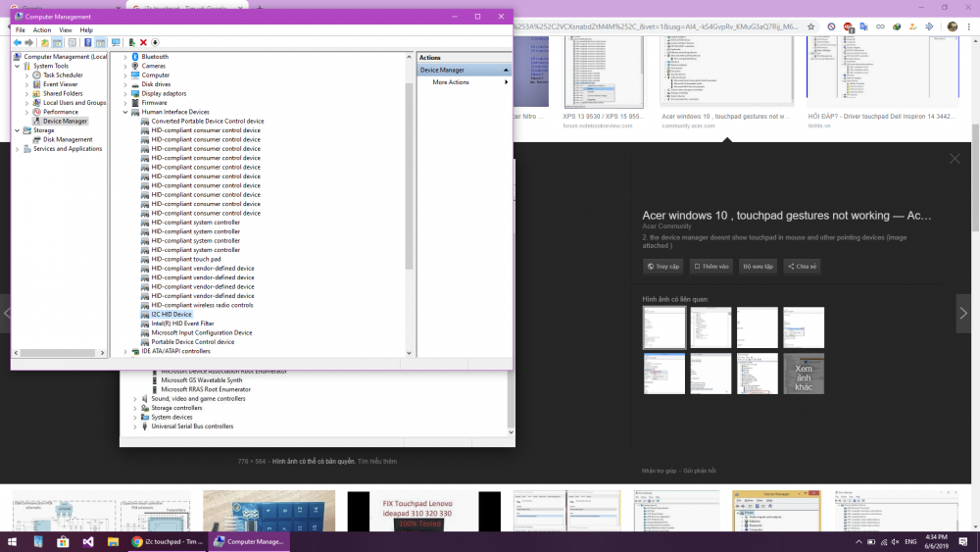Click the Xem ảnh khác thumbnail
Viewport: 980px width, 552px height.
pos(804,374)
